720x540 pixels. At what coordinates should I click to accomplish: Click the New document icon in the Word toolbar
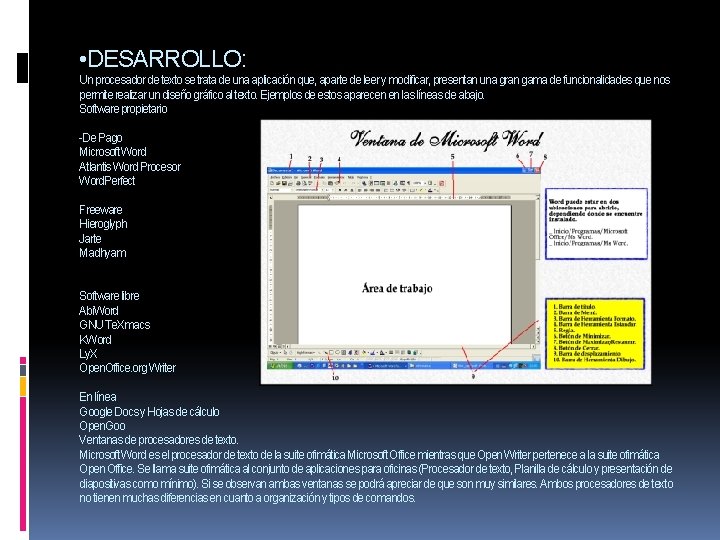[x=272, y=183]
